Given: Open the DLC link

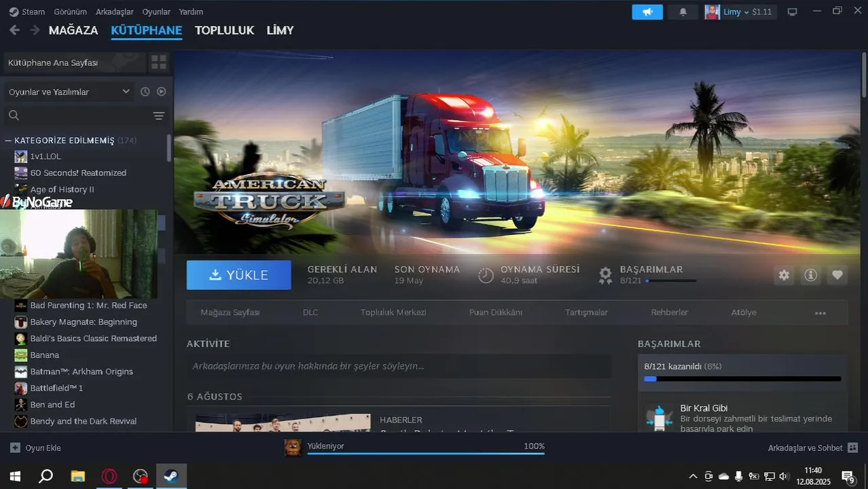Looking at the screenshot, I should [310, 312].
